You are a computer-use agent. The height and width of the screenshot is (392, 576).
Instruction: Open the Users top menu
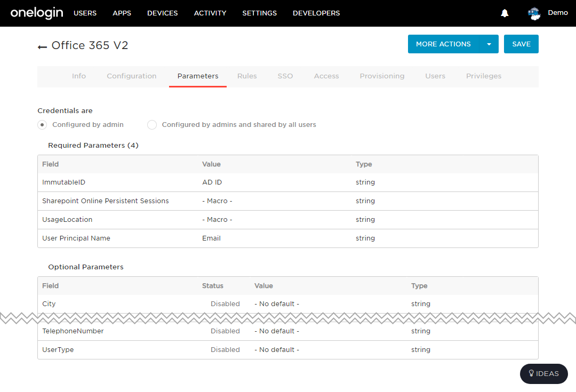(85, 13)
